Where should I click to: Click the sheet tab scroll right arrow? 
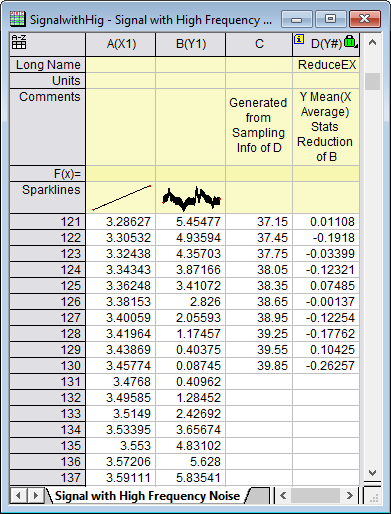[x=35, y=496]
